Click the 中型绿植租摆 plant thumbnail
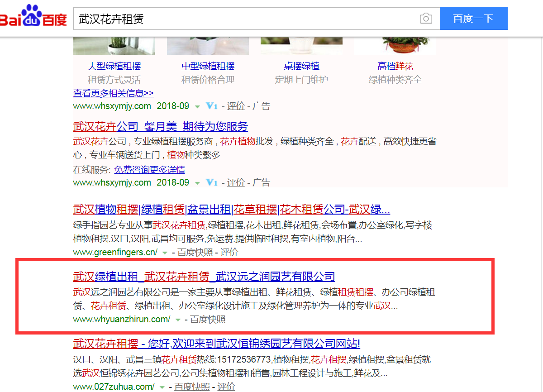Viewport: 543px width, 392px height. [x=208, y=47]
